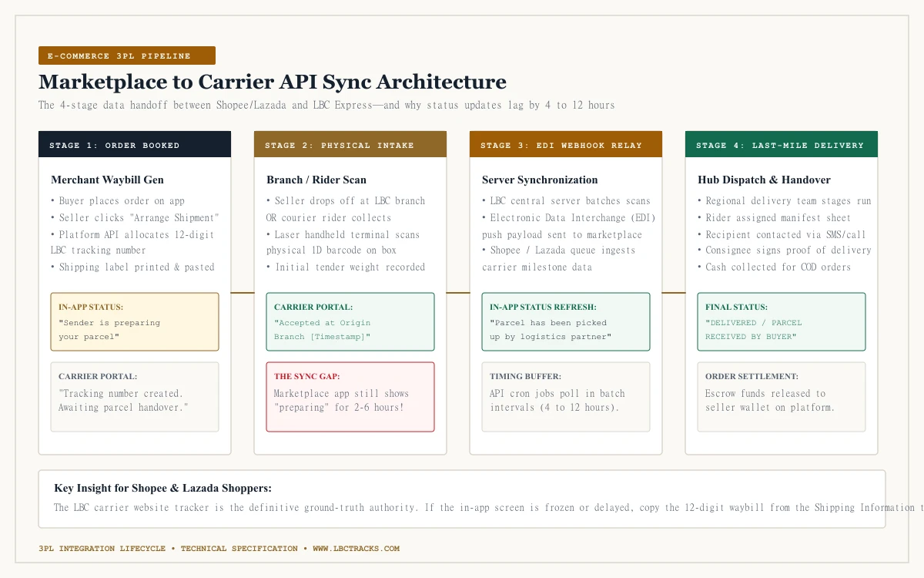Click the key insight sentence about the LBC tracker
The width and height of the screenshot is (924, 578).
pyautogui.click(x=489, y=508)
